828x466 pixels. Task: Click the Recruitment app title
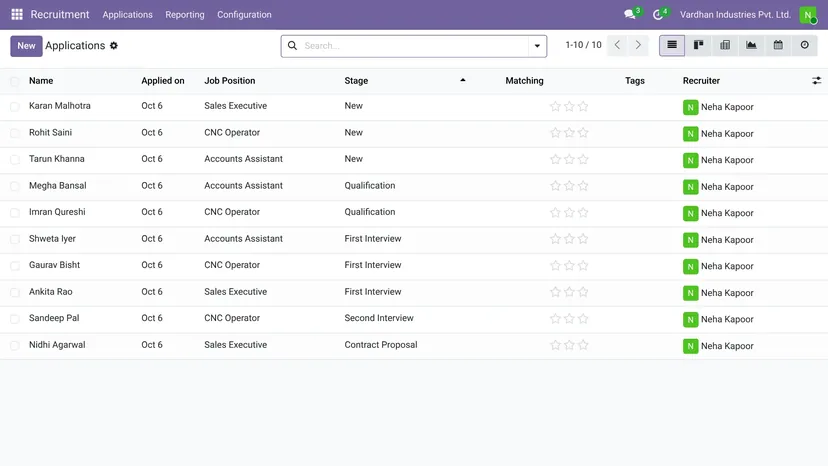pos(60,14)
